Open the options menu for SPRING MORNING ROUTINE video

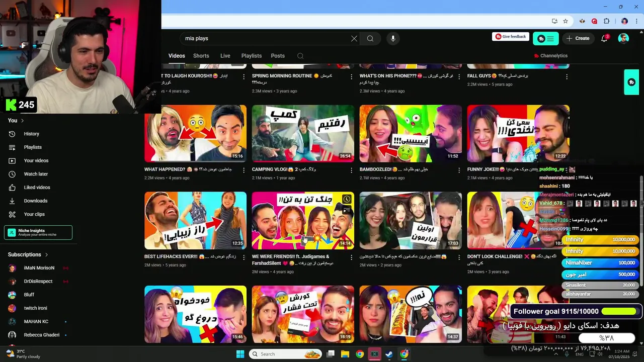(352, 77)
